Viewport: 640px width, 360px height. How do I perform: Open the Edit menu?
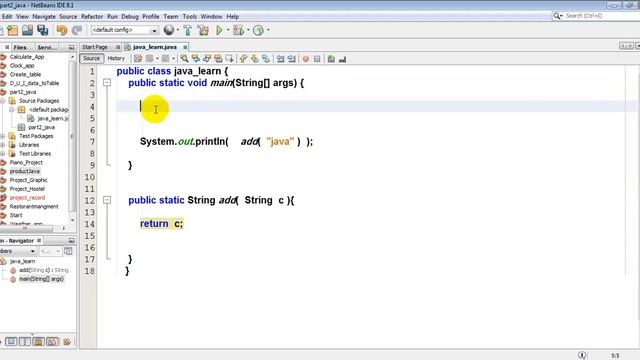(7, 17)
